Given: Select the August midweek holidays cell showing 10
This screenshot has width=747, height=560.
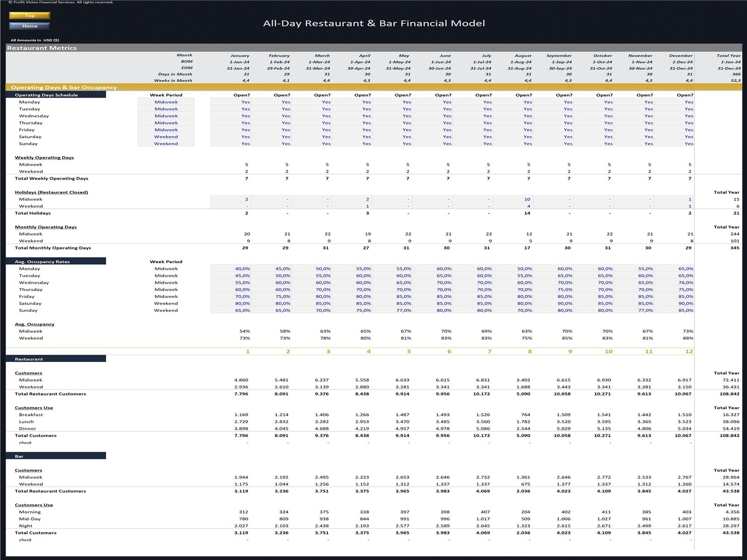Looking at the screenshot, I should (526, 199).
